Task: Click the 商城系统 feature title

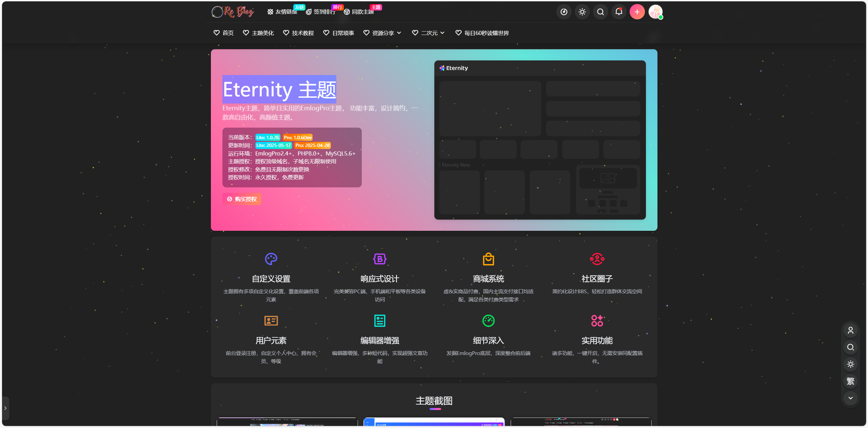Action: [489, 279]
